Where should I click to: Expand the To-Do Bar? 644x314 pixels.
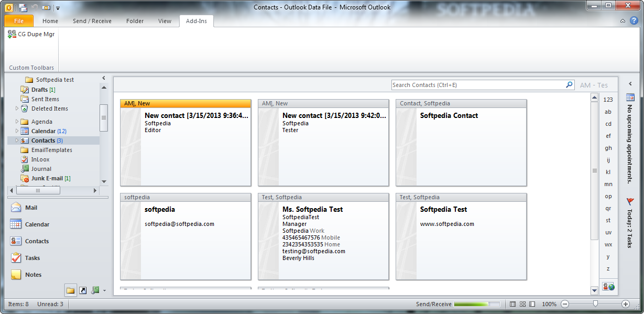(x=630, y=84)
